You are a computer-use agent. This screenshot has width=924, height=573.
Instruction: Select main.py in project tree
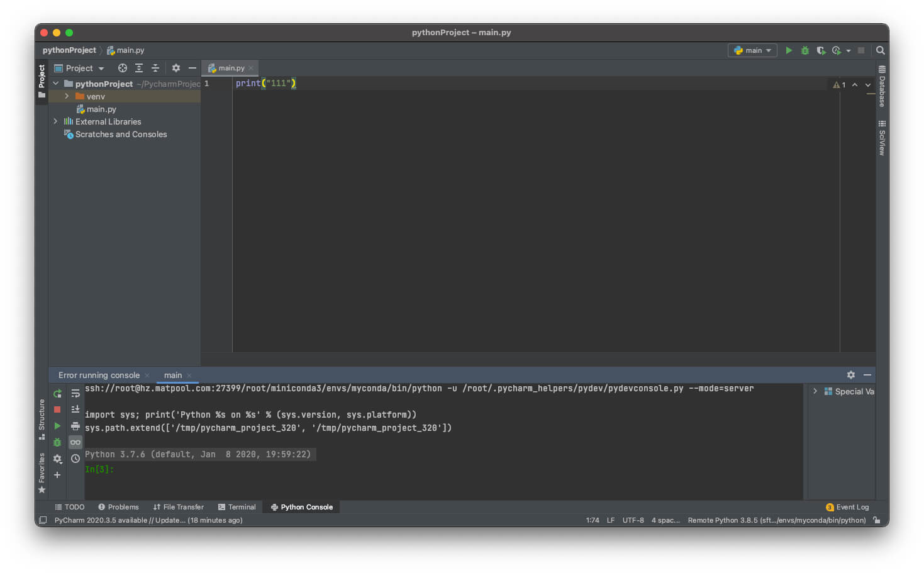pyautogui.click(x=101, y=109)
